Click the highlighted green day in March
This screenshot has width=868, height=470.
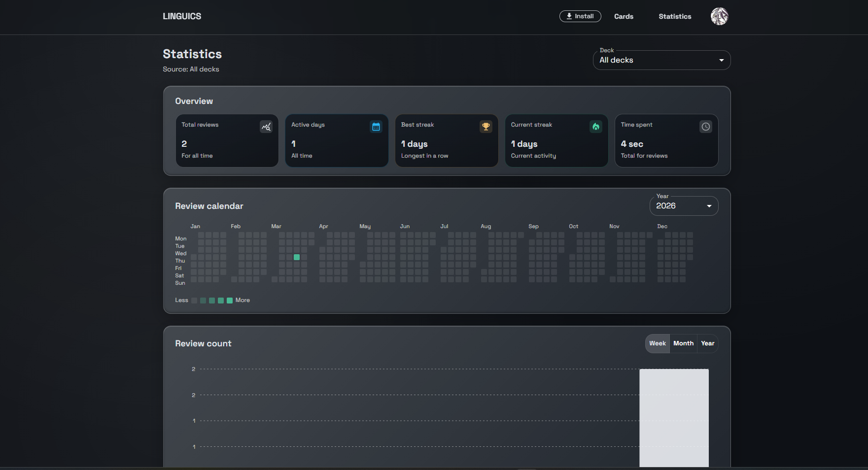[297, 257]
